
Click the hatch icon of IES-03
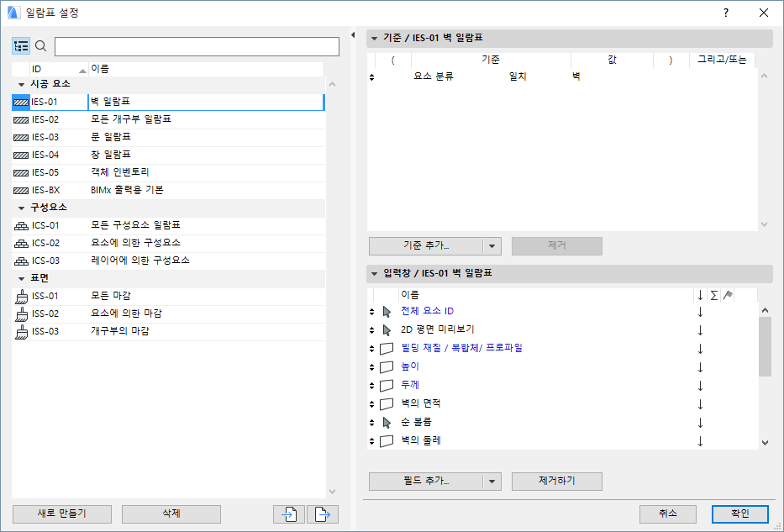(21, 138)
